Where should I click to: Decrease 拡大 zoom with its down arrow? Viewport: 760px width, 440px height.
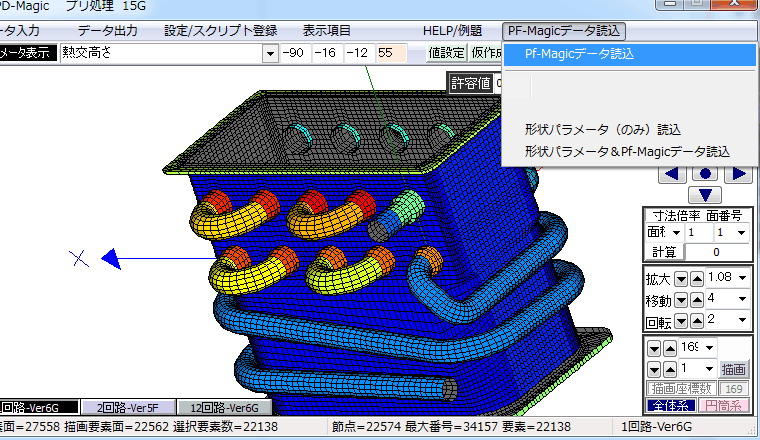pyautogui.click(x=681, y=279)
